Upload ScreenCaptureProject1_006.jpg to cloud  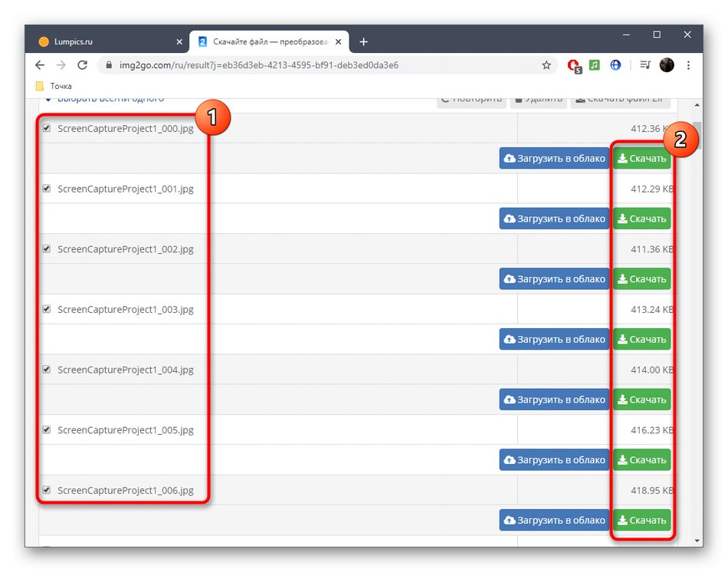coord(554,521)
